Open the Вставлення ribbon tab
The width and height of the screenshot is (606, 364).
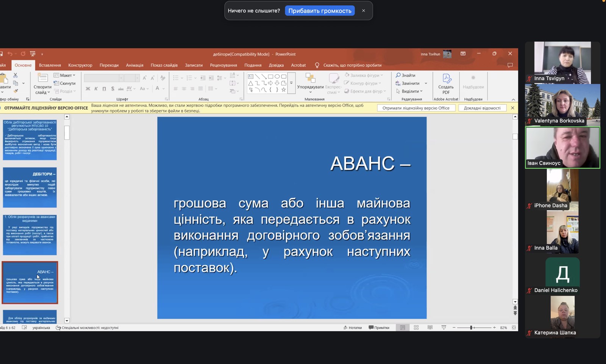coord(50,65)
